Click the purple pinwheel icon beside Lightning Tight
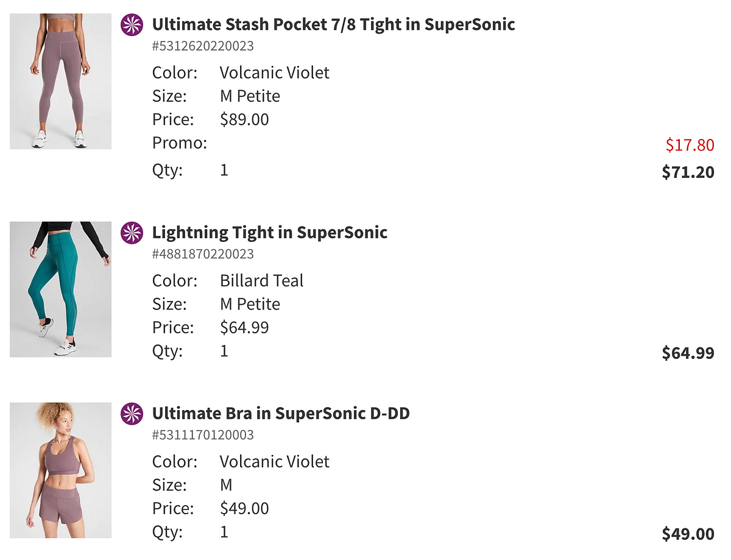Viewport: 731px width, 560px height. (132, 233)
